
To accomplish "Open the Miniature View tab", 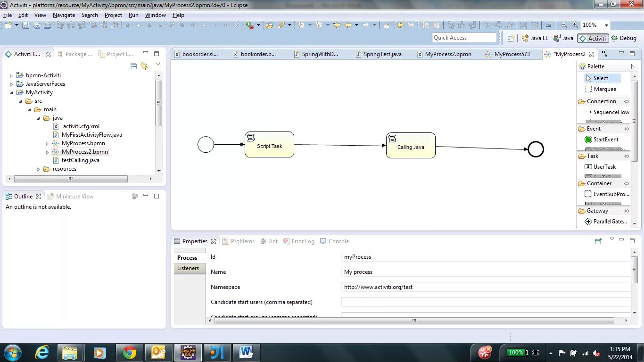I will (x=70, y=196).
